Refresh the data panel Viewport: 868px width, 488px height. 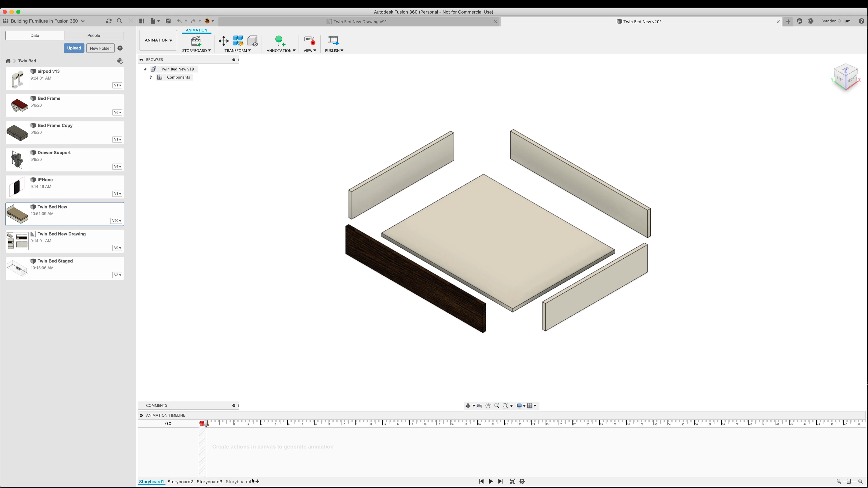pyautogui.click(x=109, y=21)
